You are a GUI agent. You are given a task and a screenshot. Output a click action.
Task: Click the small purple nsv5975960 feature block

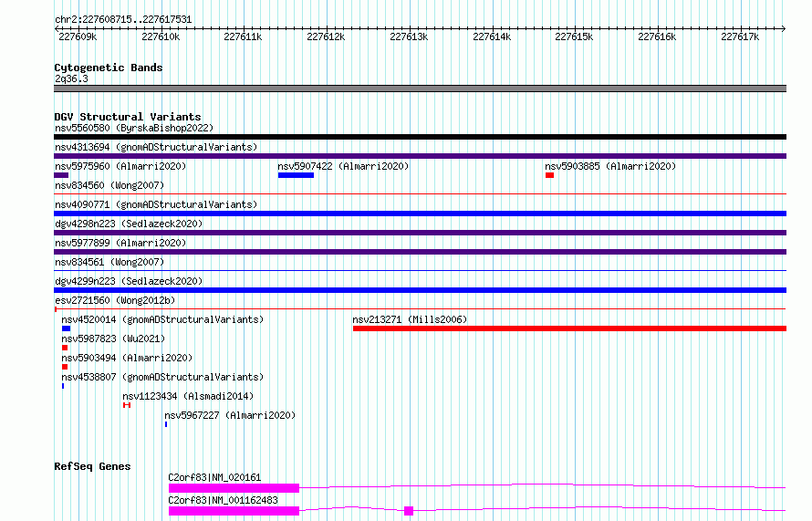[61, 175]
